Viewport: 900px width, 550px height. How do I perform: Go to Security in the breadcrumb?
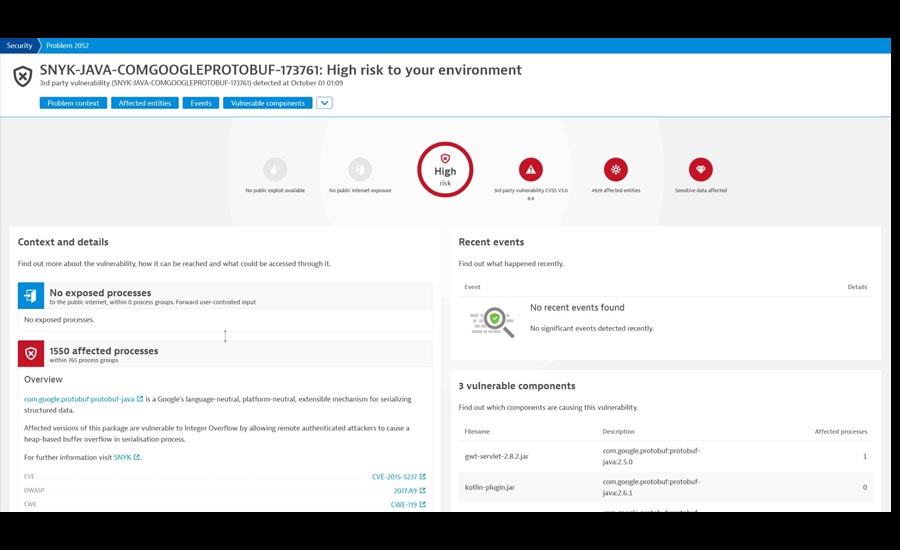click(19, 46)
